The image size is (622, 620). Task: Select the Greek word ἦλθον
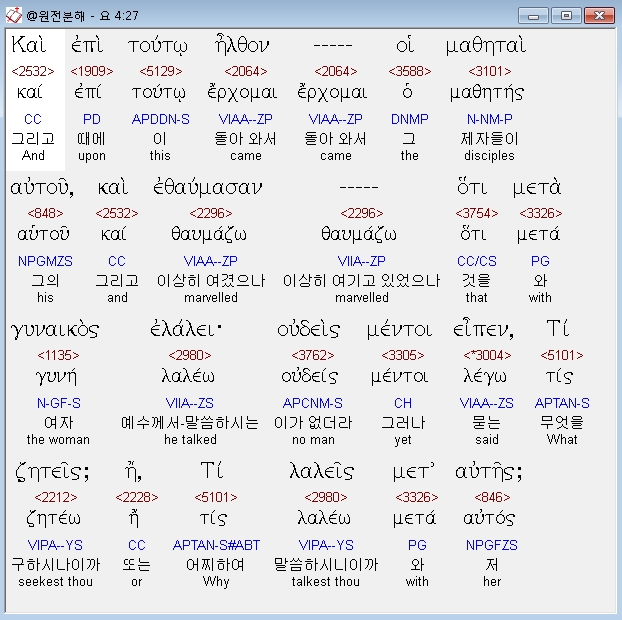(242, 44)
